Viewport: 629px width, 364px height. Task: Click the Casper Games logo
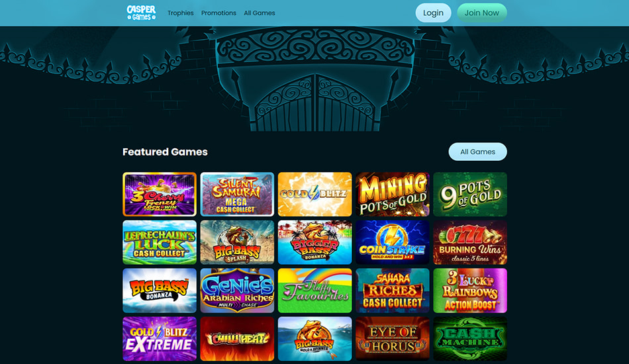point(141,13)
